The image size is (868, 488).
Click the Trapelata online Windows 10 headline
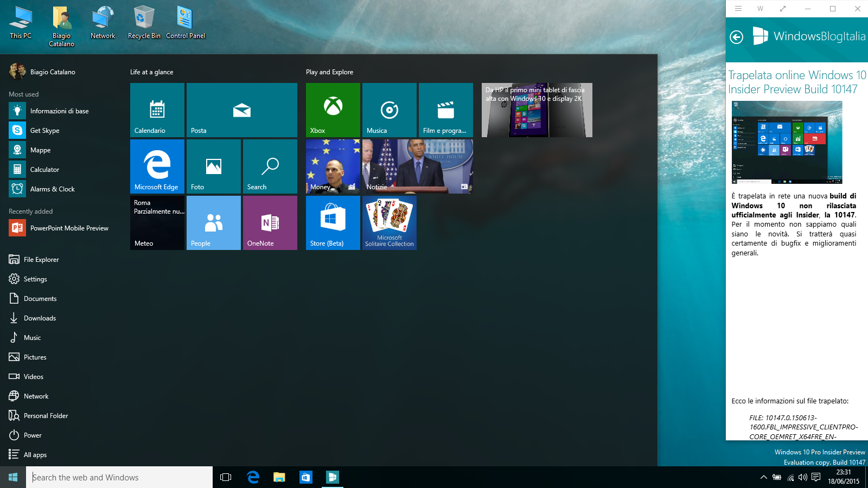(797, 82)
